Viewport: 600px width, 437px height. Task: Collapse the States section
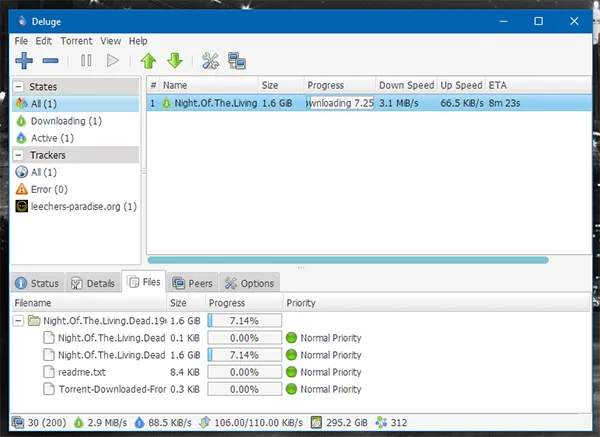tap(18, 86)
